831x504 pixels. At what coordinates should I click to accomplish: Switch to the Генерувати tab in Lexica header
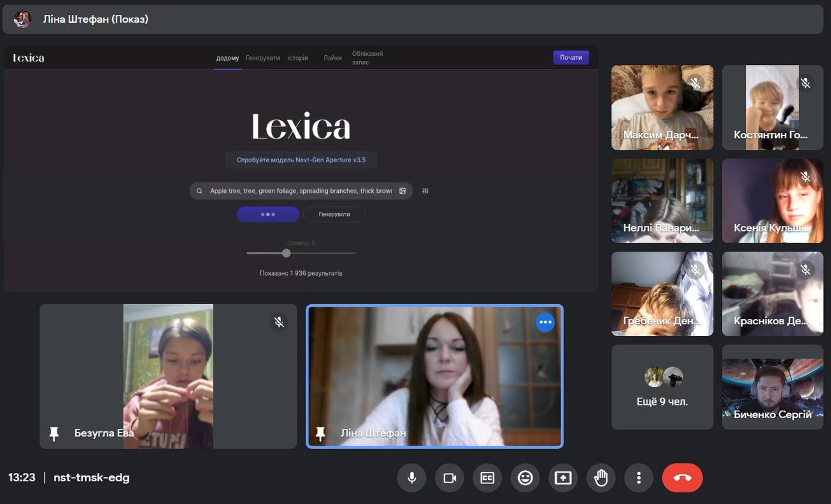click(x=262, y=58)
